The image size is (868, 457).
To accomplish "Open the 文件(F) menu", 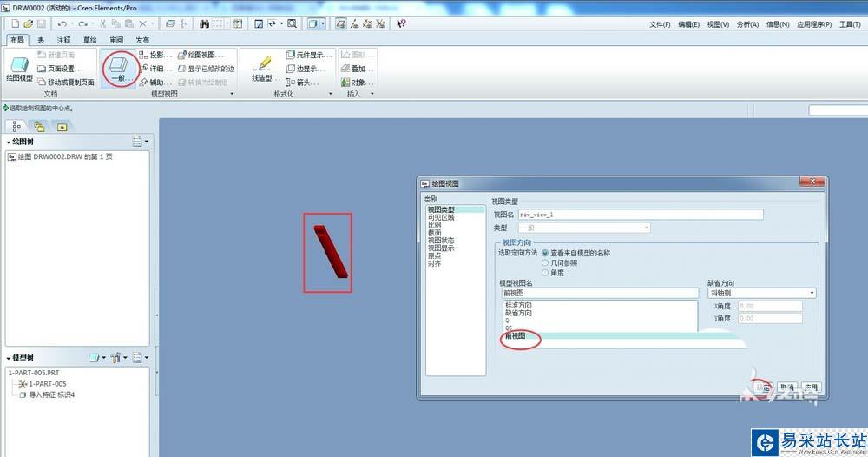I will tap(660, 24).
